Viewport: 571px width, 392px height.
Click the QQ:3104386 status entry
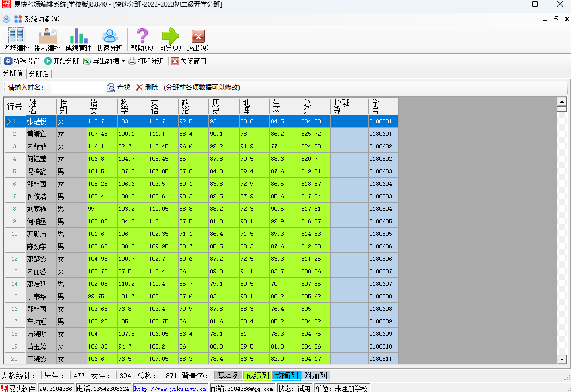tap(56, 389)
